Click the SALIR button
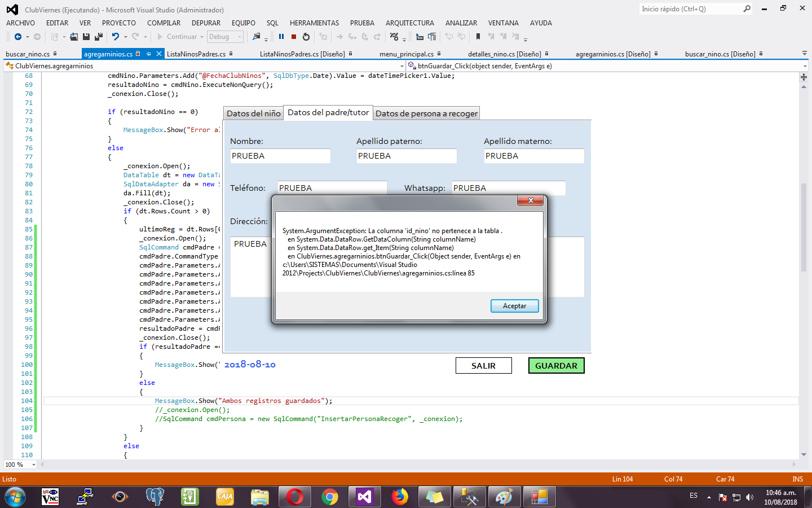Screen dimensions: 812x508 click(483, 366)
